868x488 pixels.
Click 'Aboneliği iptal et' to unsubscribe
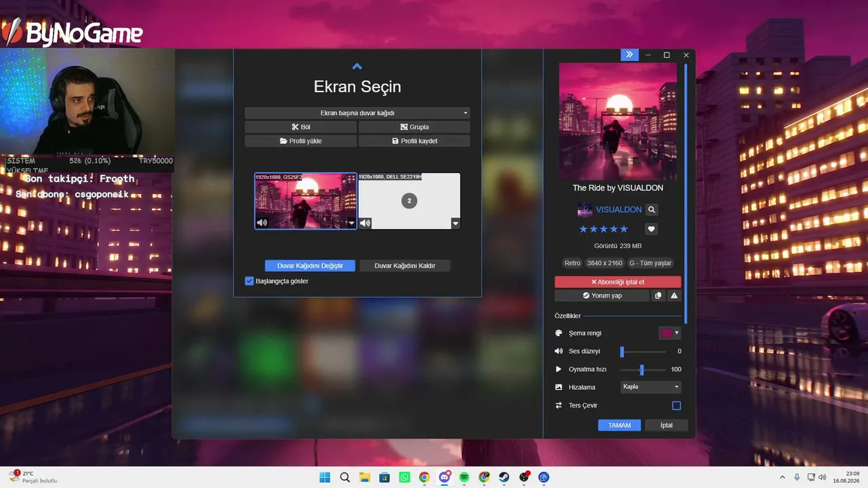618,282
